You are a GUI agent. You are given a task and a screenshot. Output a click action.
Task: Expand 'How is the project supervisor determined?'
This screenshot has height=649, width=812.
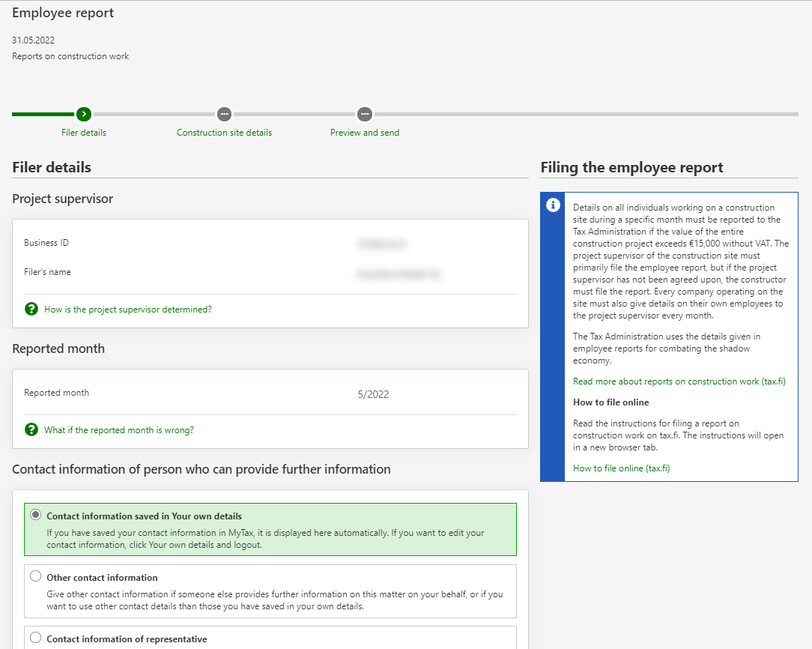[127, 310]
